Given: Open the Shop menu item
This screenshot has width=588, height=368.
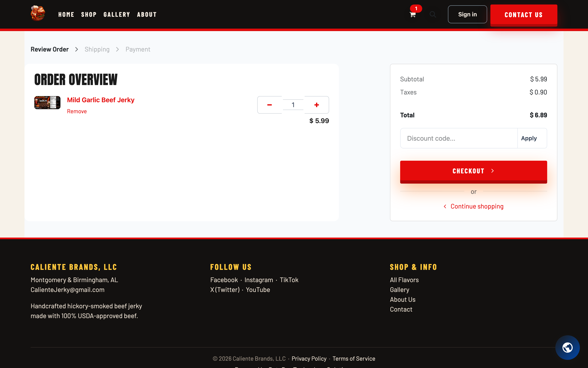Looking at the screenshot, I should coord(89,15).
